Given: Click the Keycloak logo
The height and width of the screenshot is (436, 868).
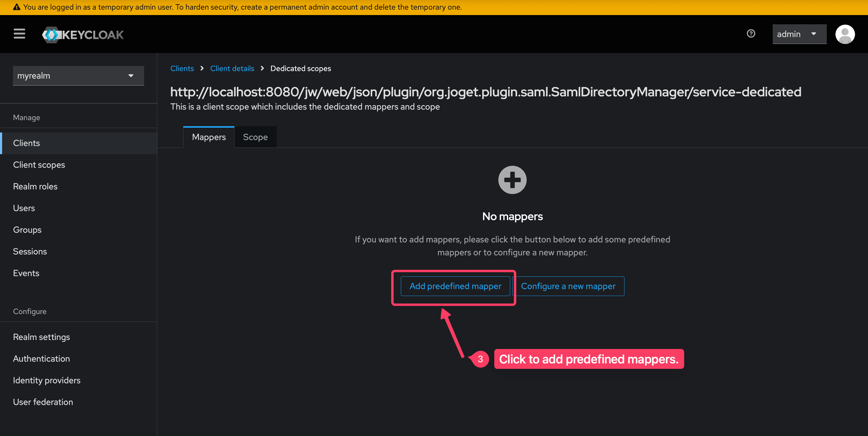Looking at the screenshot, I should pos(83,35).
